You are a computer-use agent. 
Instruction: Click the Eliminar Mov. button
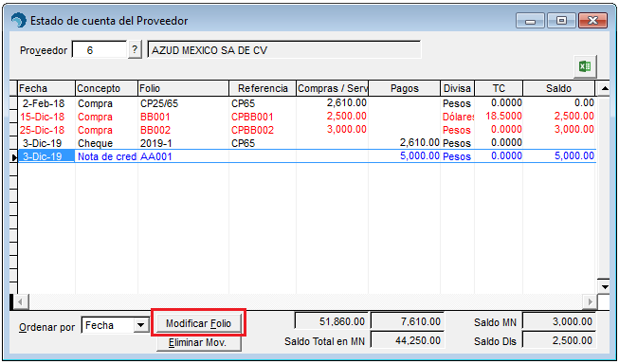click(x=198, y=343)
